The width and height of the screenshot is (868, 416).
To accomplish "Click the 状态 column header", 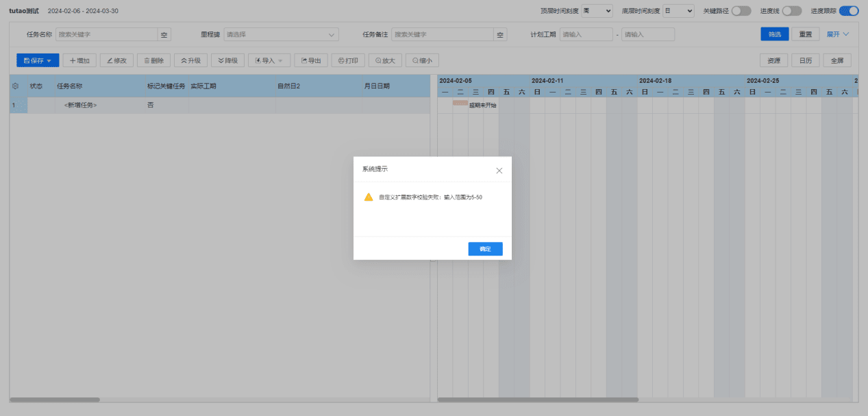I will coord(36,86).
